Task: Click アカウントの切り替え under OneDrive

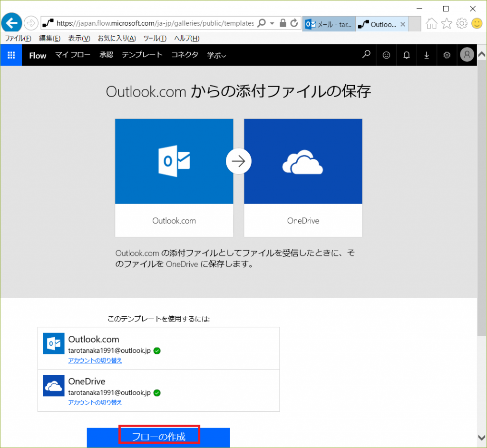Action: tap(95, 402)
